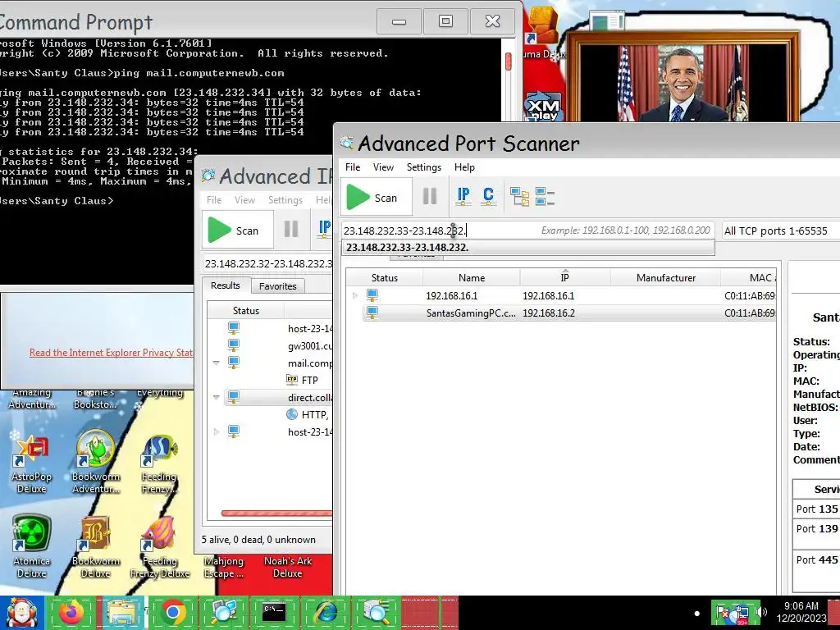Viewport: 840px width, 630px height.
Task: Expand the 192.168.16.1 row
Action: pos(354,295)
